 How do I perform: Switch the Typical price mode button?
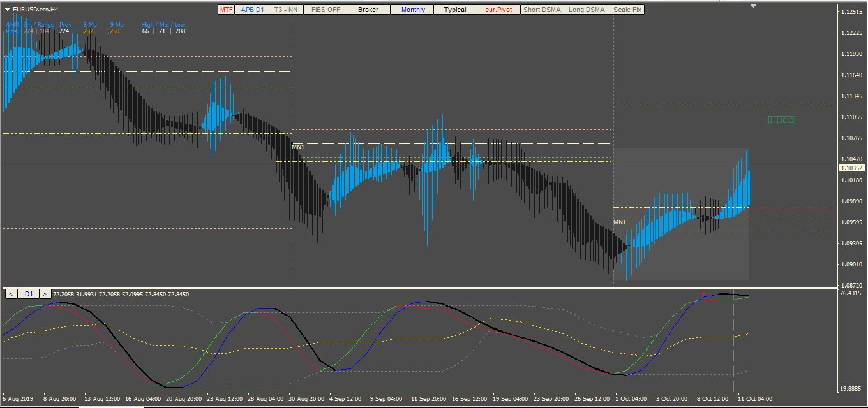(455, 10)
